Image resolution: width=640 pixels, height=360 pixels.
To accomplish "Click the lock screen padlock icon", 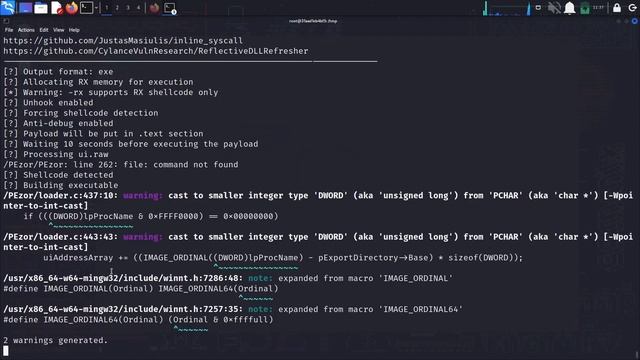I will [617, 8].
